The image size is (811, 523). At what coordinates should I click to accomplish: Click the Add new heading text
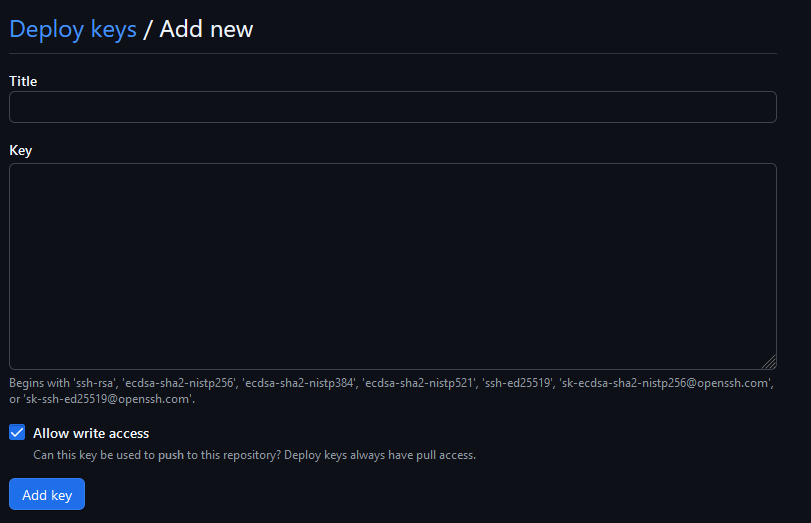[206, 29]
